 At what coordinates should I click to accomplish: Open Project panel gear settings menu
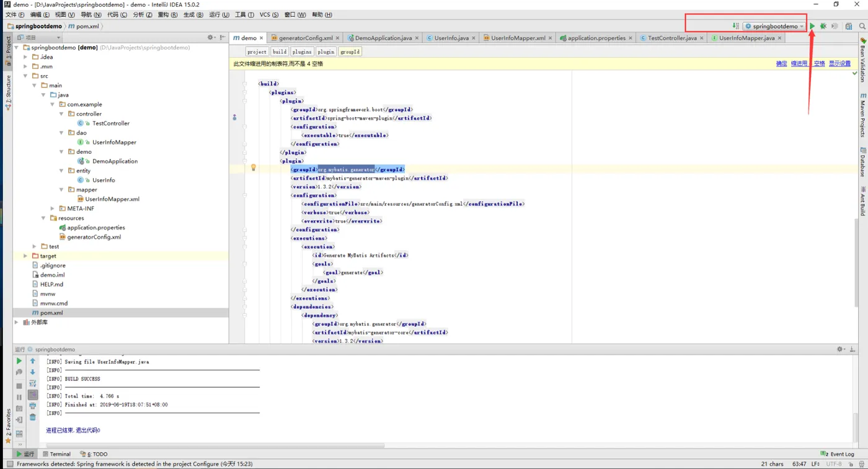(x=211, y=38)
